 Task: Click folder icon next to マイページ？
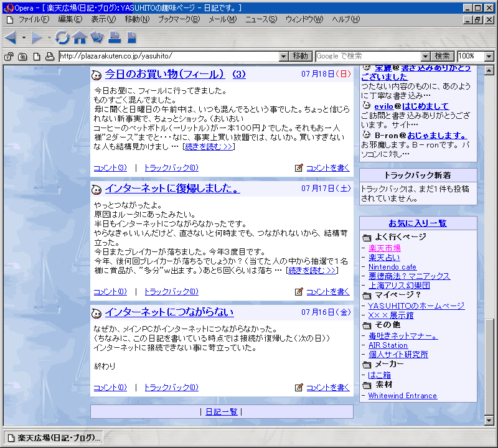367,296
